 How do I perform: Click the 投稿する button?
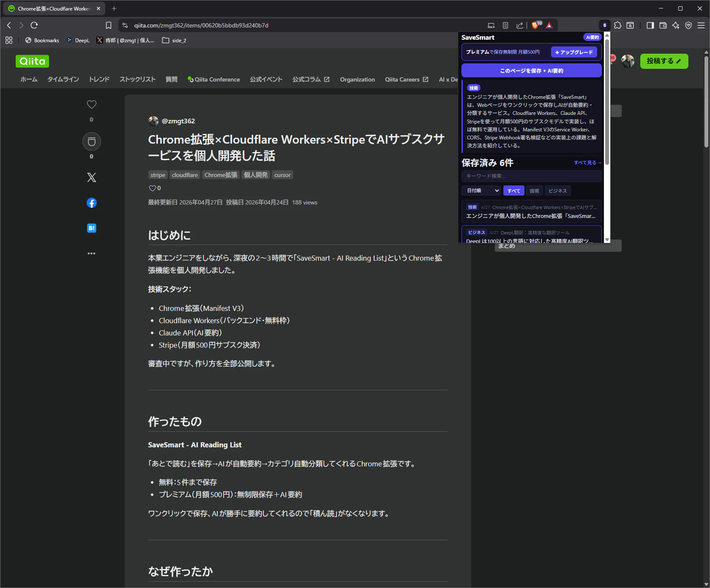[664, 61]
